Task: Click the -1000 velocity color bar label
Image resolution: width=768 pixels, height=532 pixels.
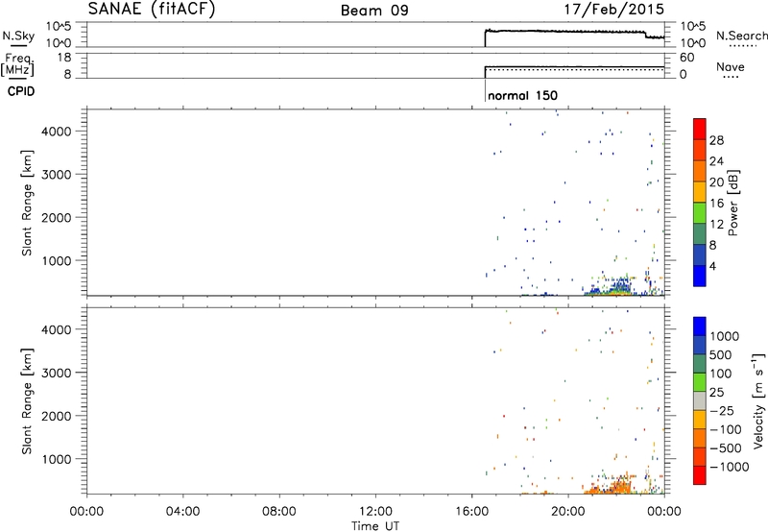Action: (x=730, y=467)
